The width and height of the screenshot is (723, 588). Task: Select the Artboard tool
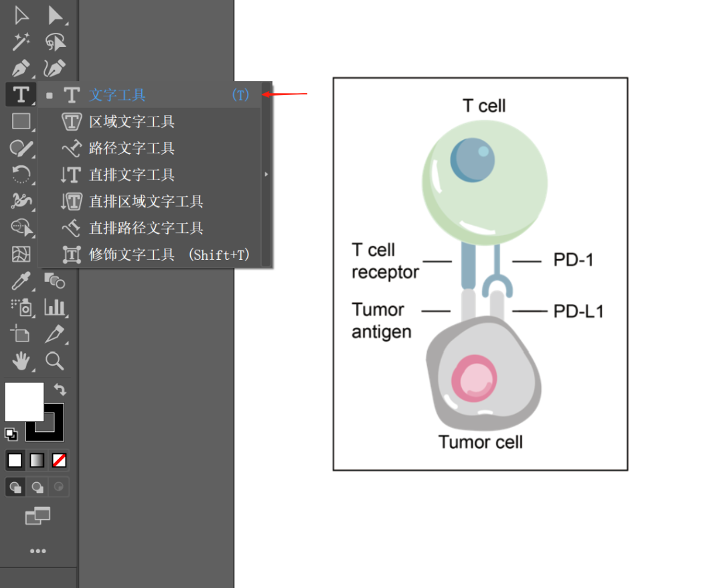21,334
